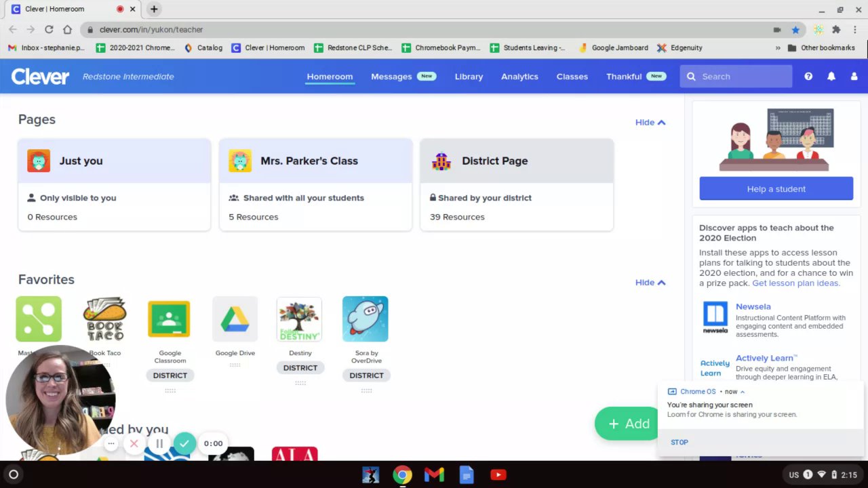Expand the overflow bookmarks chevron
This screenshot has height=488, width=868.
[x=778, y=48]
